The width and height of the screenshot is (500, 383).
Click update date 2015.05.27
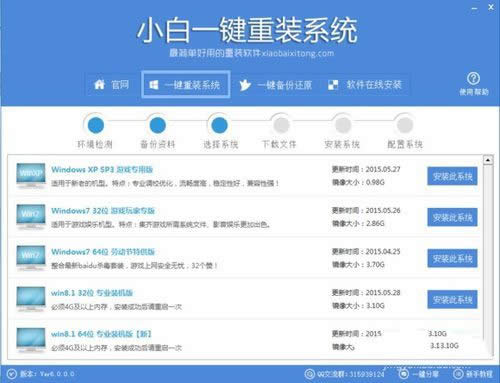click(x=383, y=169)
